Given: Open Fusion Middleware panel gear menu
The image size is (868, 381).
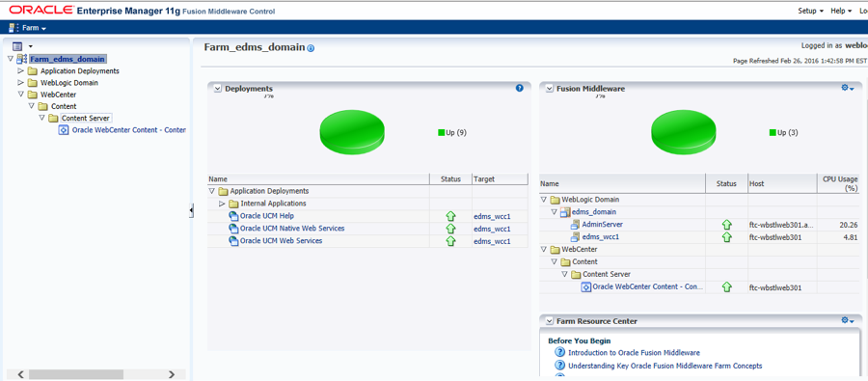Looking at the screenshot, I should (848, 88).
